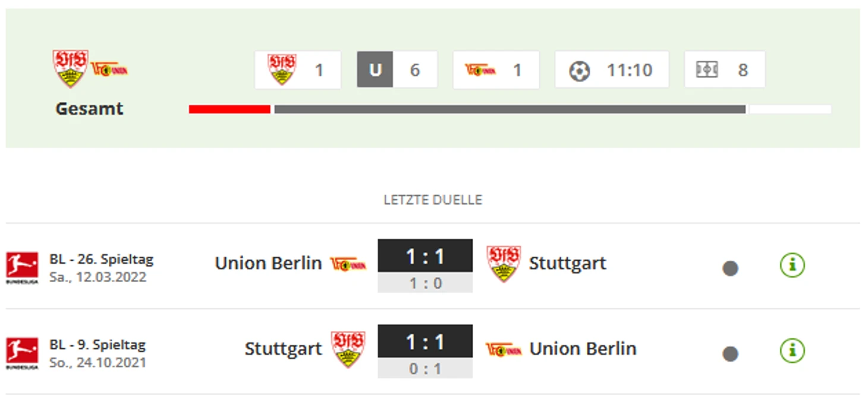The width and height of the screenshot is (868, 400).
Task: Click Union Berlin logo in 24.10.2021 row
Action: pos(504,349)
